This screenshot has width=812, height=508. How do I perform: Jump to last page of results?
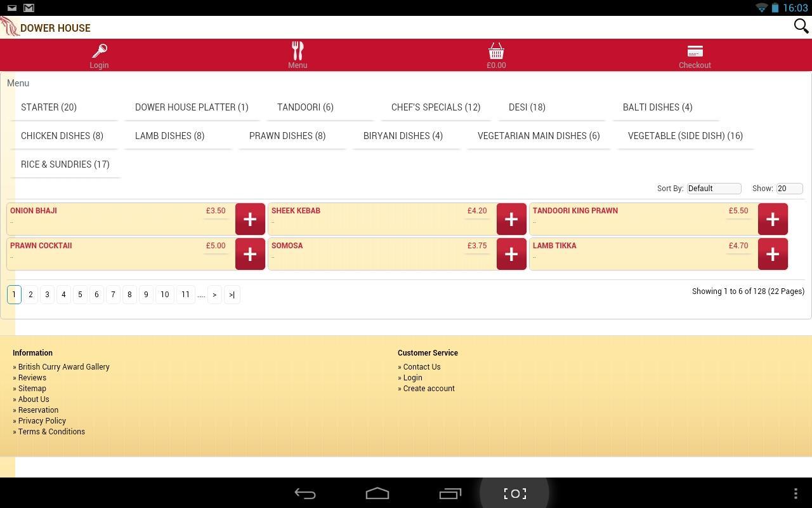232,295
